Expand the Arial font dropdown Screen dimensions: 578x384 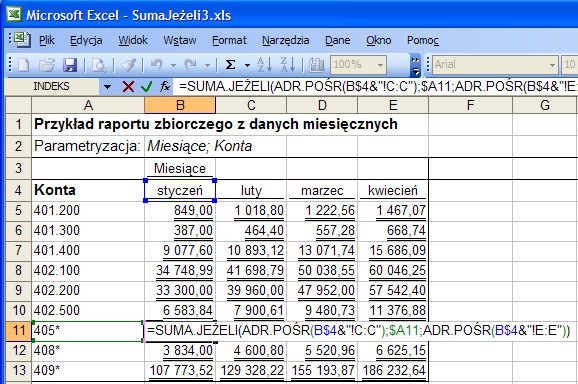[552, 65]
